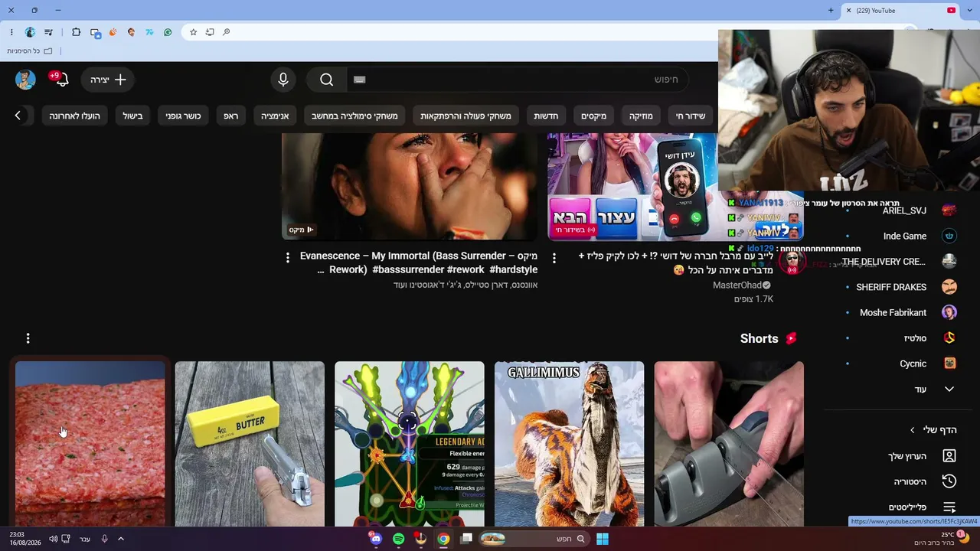
Task: Select the 'מיקסים' filter chip
Action: tap(593, 116)
